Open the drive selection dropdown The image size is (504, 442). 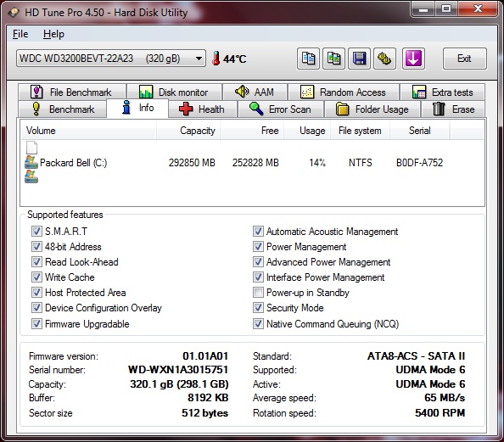111,59
